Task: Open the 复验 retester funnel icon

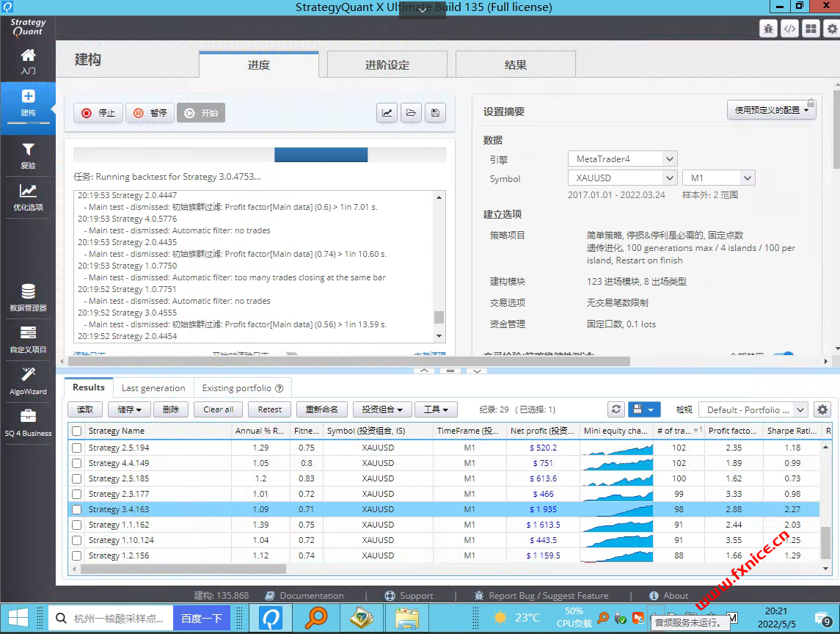Action: (x=28, y=156)
